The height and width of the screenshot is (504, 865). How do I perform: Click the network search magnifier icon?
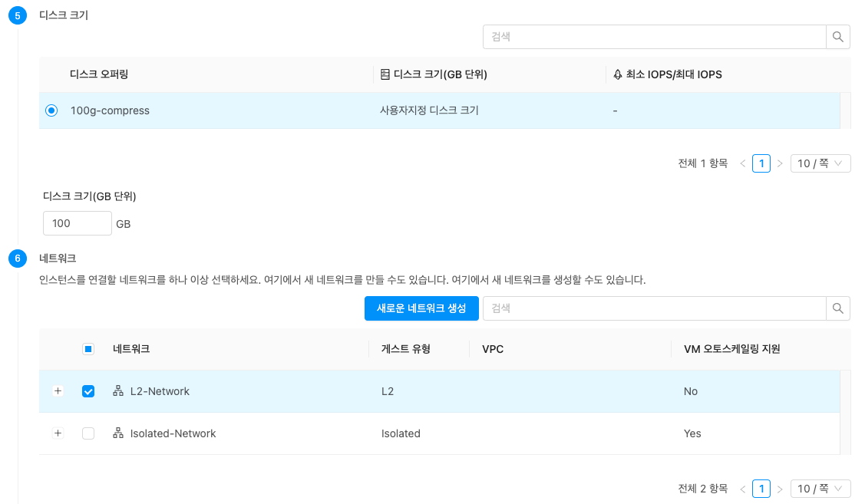tap(837, 308)
